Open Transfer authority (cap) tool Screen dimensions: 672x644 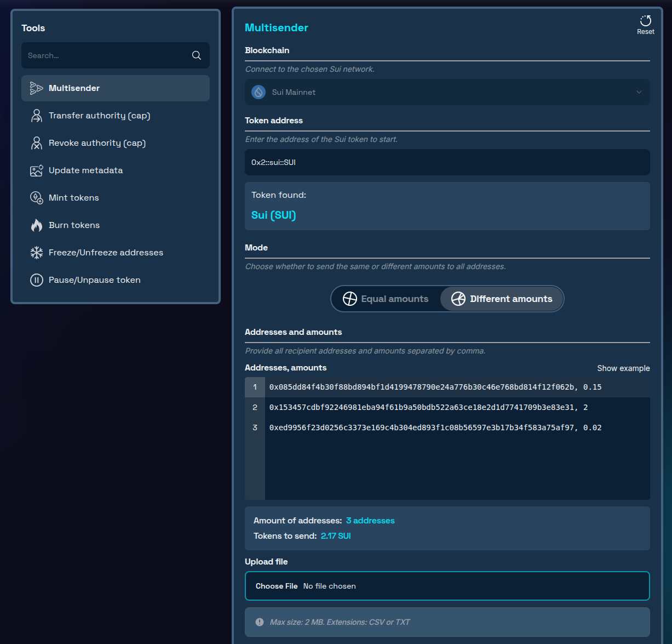coord(116,116)
